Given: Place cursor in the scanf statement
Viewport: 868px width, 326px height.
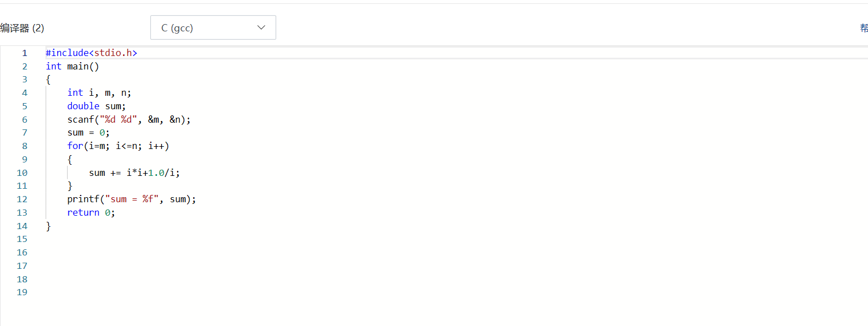Looking at the screenshot, I should tap(129, 120).
